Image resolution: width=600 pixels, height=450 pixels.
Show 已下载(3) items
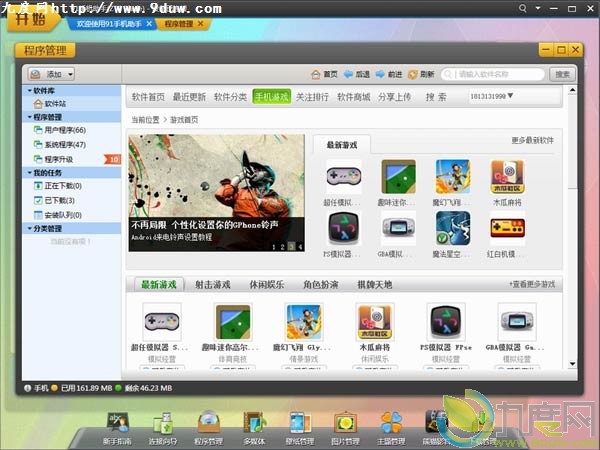pyautogui.click(x=54, y=201)
